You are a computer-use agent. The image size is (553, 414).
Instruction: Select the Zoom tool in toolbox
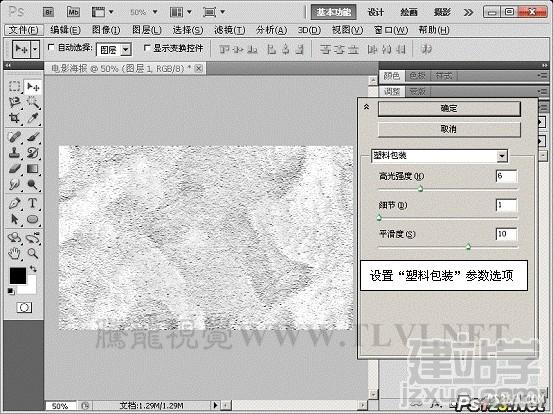32,253
